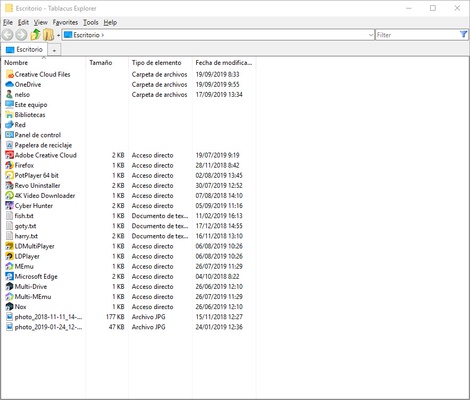Click the date 05/09/2019 11:16

(219, 206)
